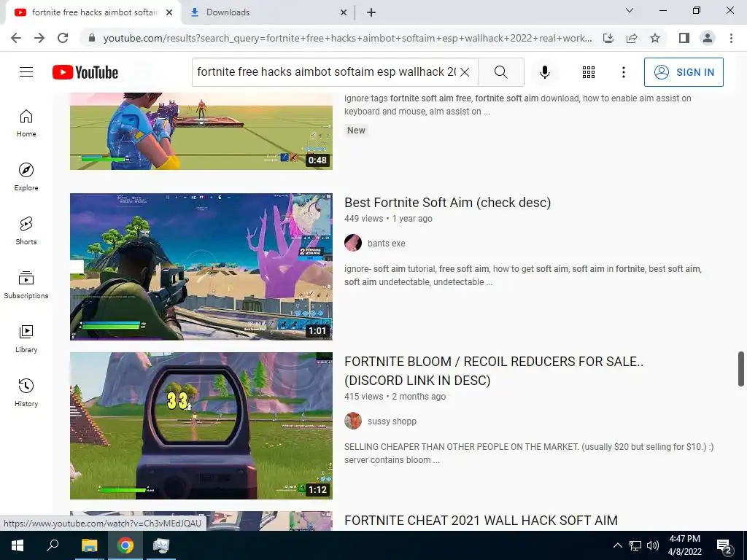Go back with the browser back arrow
The height and width of the screenshot is (560, 747).
coord(16,38)
